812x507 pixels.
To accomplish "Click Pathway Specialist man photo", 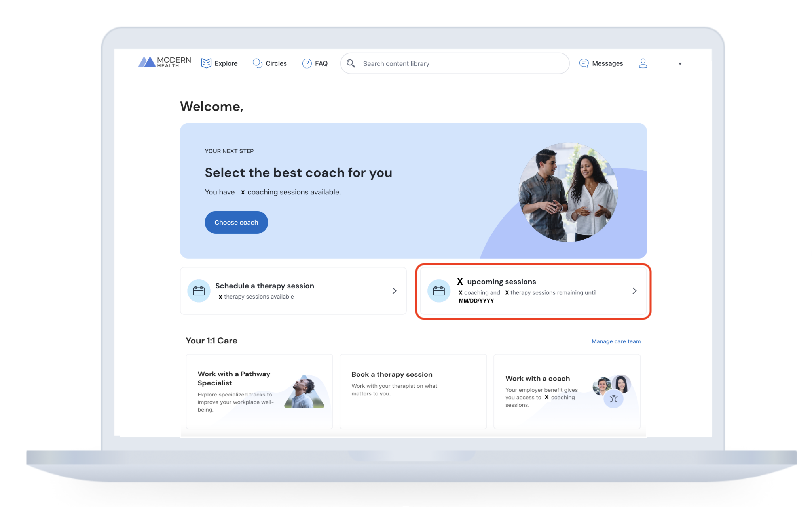I will click(305, 392).
